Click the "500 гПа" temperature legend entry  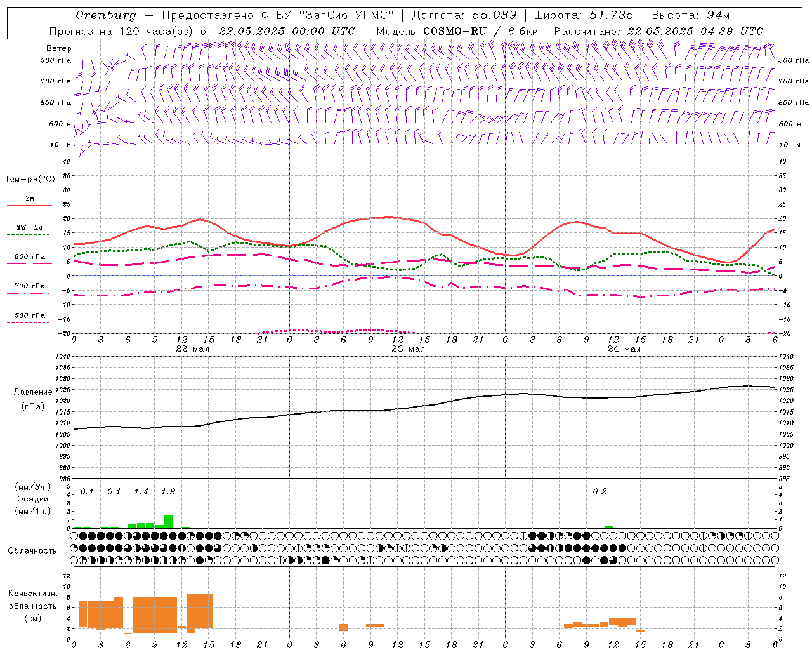coord(29,315)
